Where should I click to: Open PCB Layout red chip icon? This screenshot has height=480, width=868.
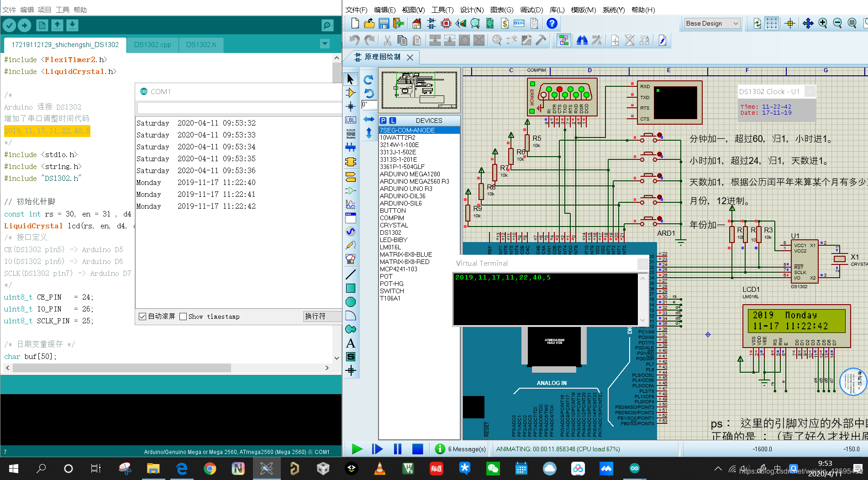click(446, 23)
